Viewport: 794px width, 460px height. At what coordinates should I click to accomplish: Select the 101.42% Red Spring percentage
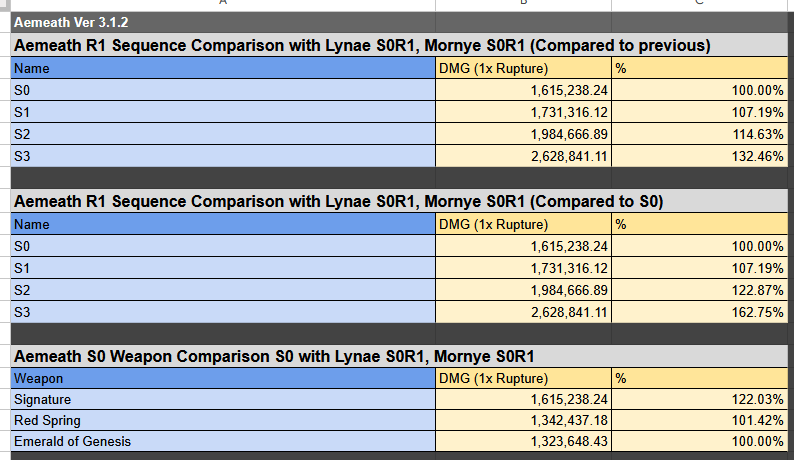coord(699,420)
